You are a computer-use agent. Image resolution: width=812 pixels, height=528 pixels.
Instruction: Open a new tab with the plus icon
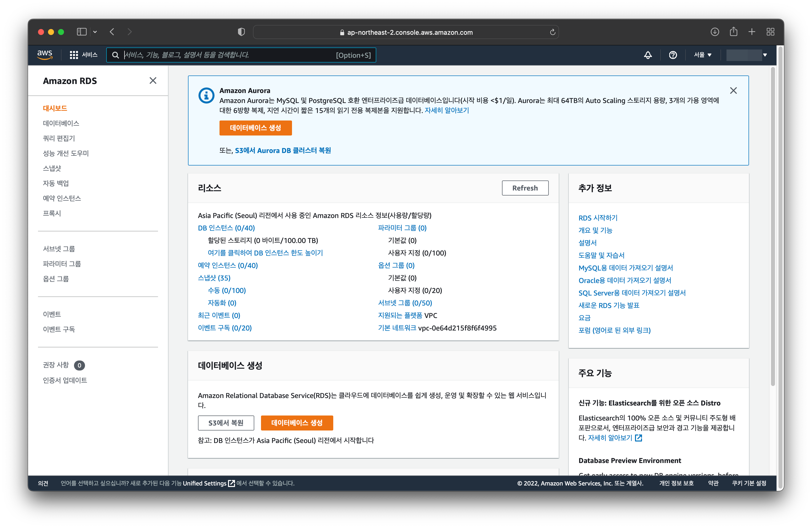pyautogui.click(x=751, y=32)
